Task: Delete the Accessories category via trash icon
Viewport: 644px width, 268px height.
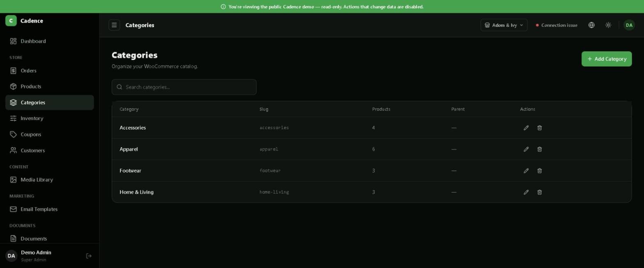Action: (539, 128)
